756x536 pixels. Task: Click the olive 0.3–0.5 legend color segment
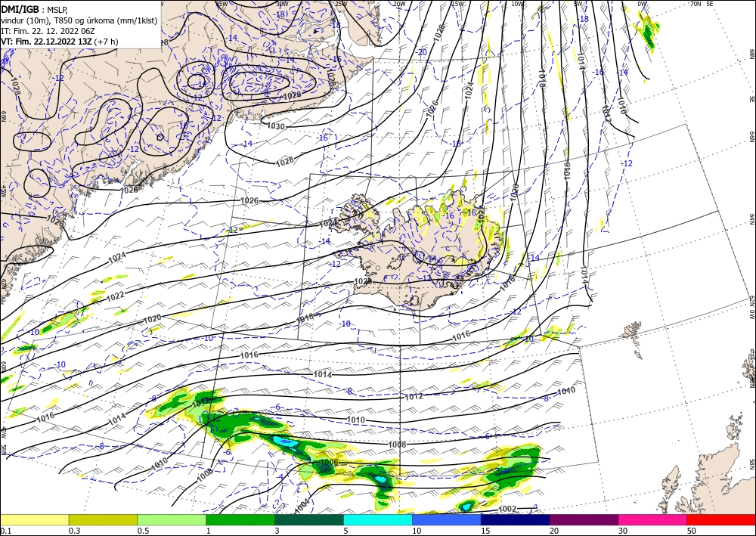coord(103,519)
